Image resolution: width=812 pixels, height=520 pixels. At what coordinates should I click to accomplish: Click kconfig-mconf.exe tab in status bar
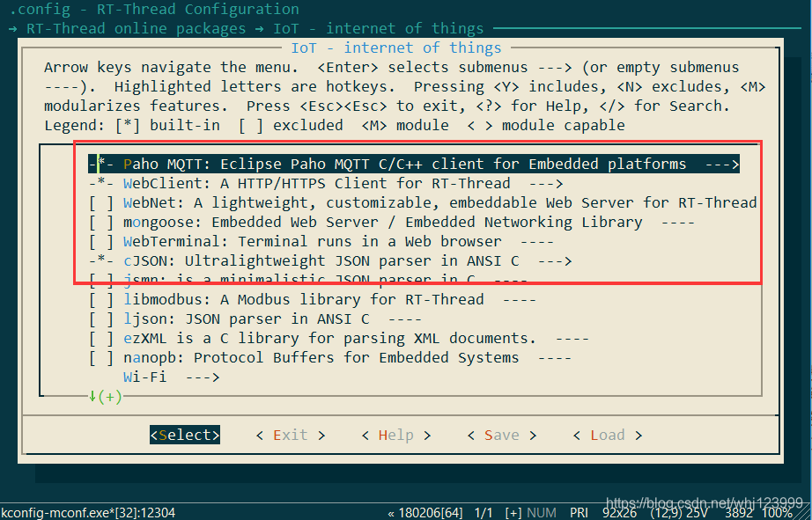tap(88, 513)
